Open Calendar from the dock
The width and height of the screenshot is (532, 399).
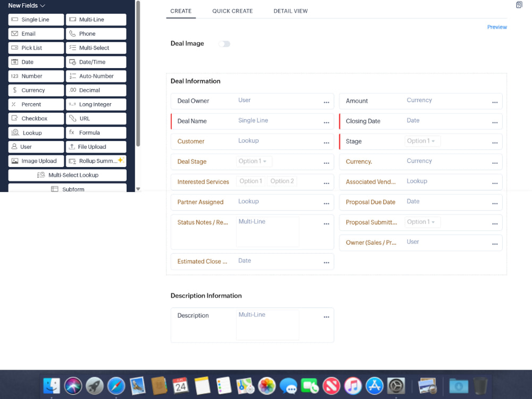[180, 386]
